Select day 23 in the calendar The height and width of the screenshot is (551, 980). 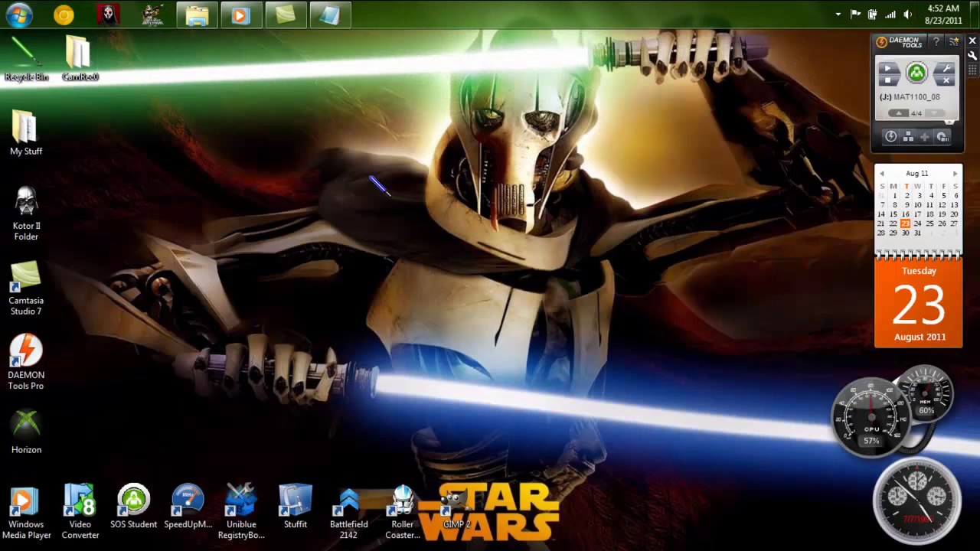(905, 223)
